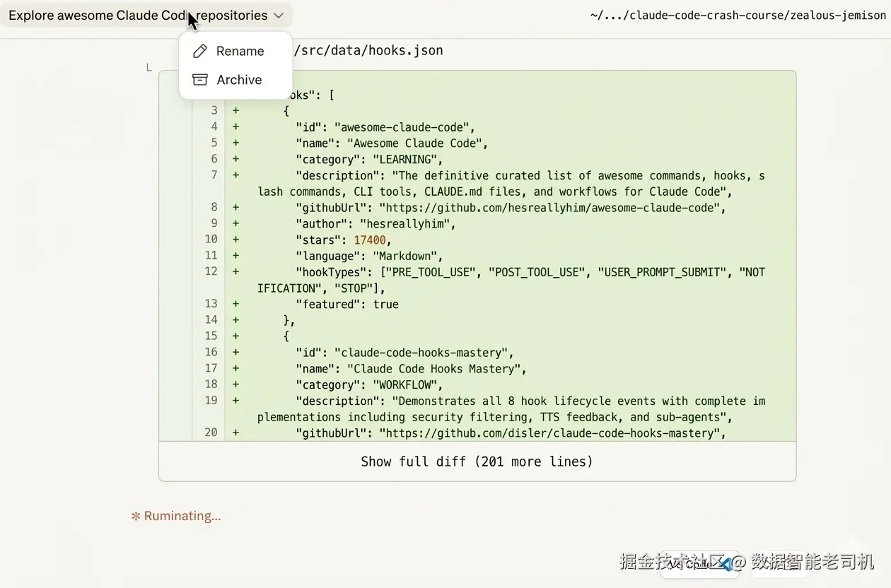
Task: Click the archive box icon beside Archive
Action: click(x=200, y=80)
